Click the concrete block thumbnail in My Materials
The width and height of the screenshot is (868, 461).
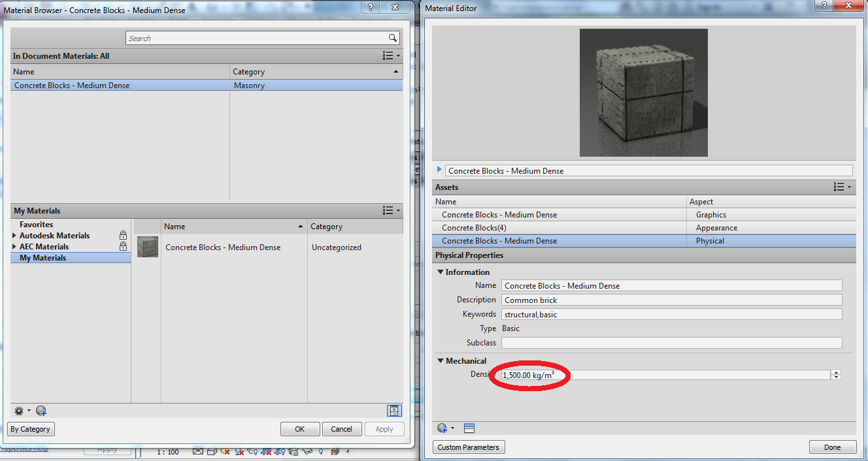(x=148, y=247)
